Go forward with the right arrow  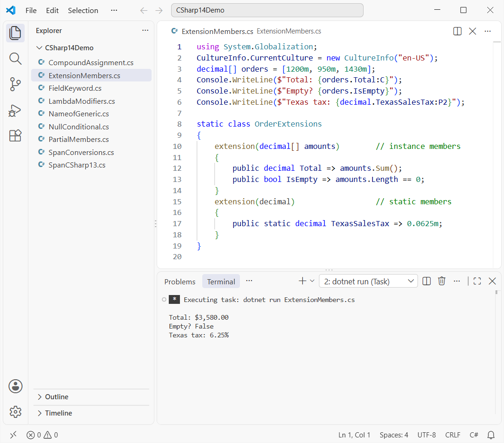[159, 11]
